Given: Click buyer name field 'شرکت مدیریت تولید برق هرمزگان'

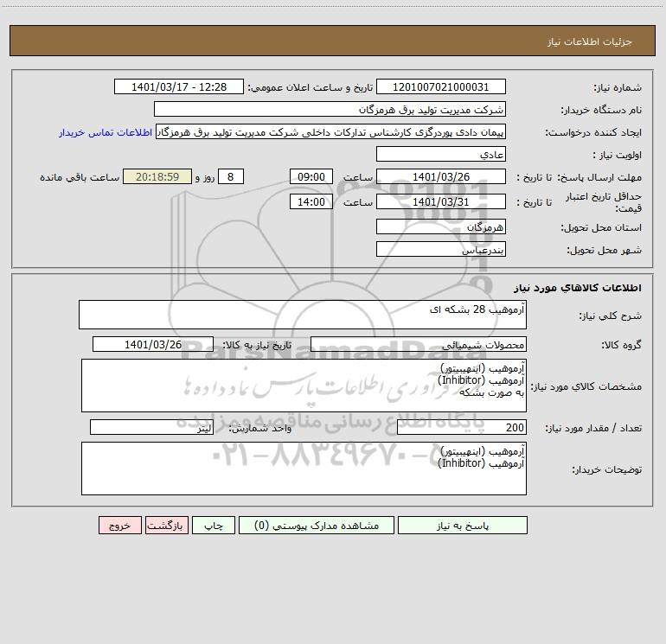Looking at the screenshot, I should tap(330, 109).
